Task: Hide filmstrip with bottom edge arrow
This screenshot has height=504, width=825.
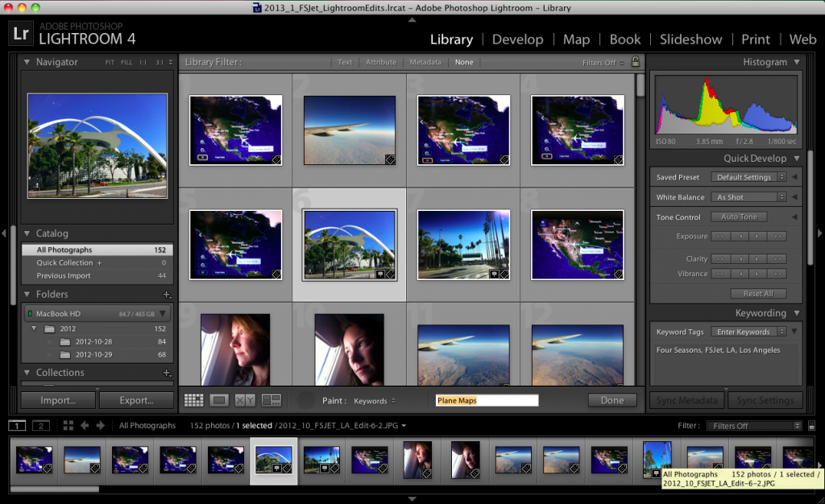Action: 412,498
